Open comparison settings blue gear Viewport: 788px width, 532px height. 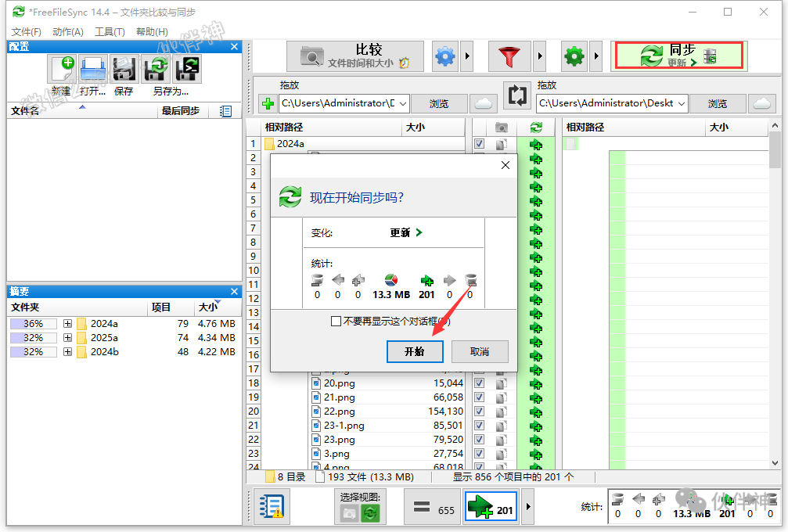click(444, 56)
